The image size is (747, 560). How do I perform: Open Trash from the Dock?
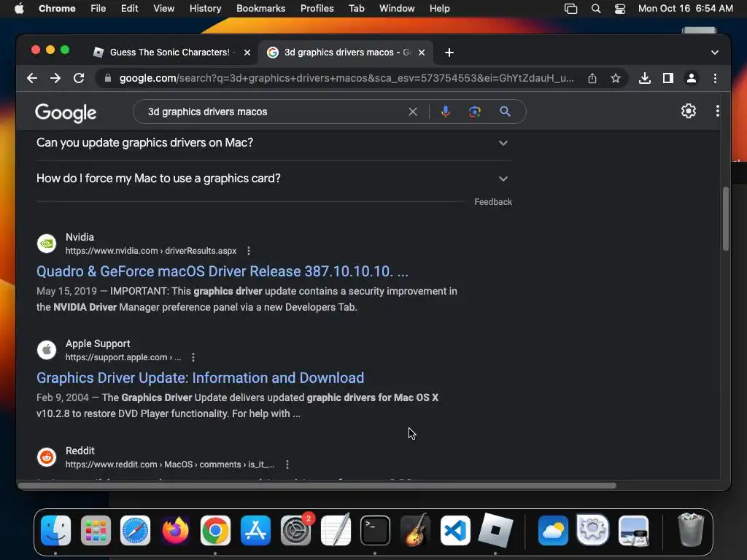[690, 530]
